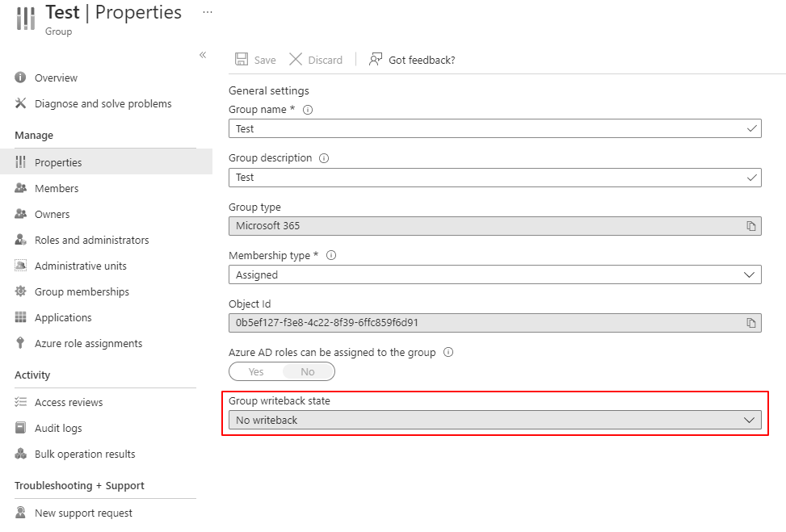Screen dimensions: 786x532
Task: Click the Roles and administrators icon
Action: pyautogui.click(x=20, y=240)
